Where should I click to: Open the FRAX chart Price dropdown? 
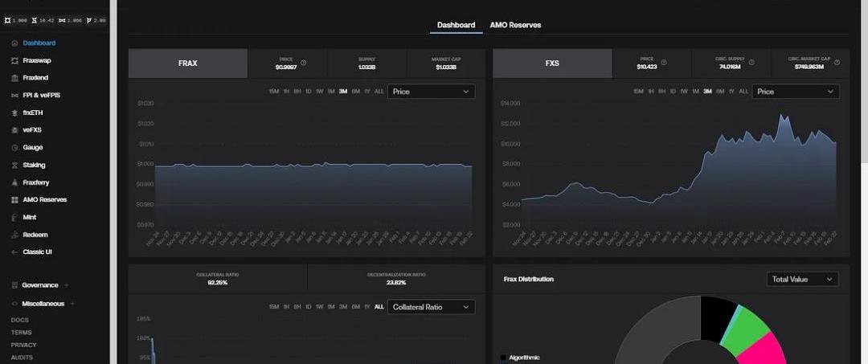431,92
